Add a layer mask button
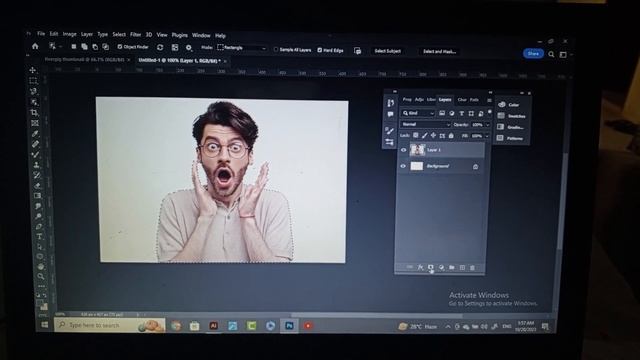Image resolution: width=640 pixels, height=360 pixels. click(x=431, y=267)
